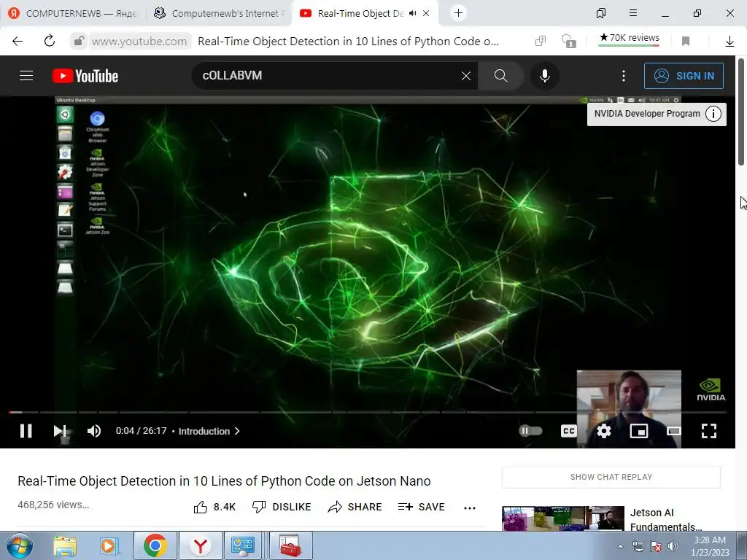
Task: Open the site security lock icon
Action: [79, 42]
